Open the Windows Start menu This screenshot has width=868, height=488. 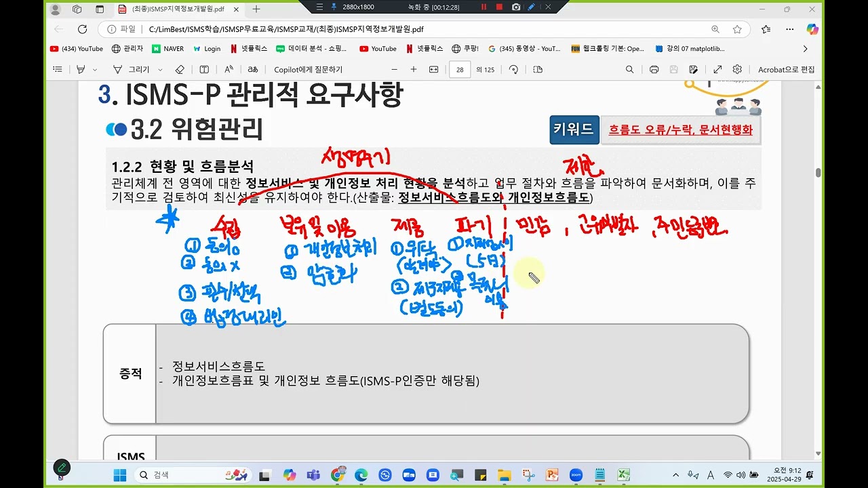point(120,474)
